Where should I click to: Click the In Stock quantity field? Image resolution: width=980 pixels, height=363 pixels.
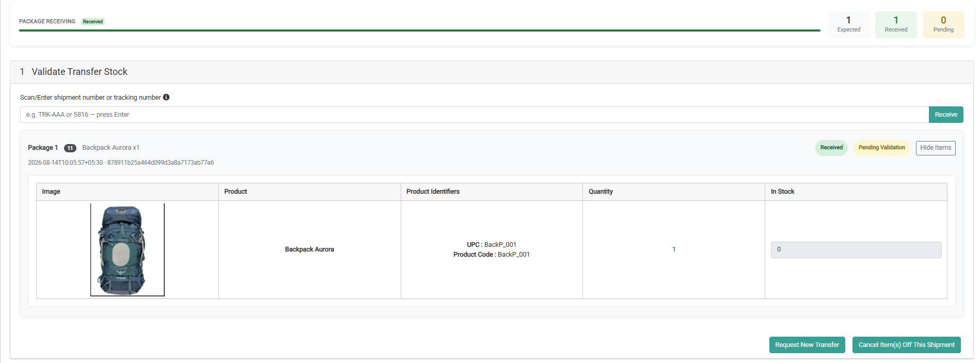856,250
